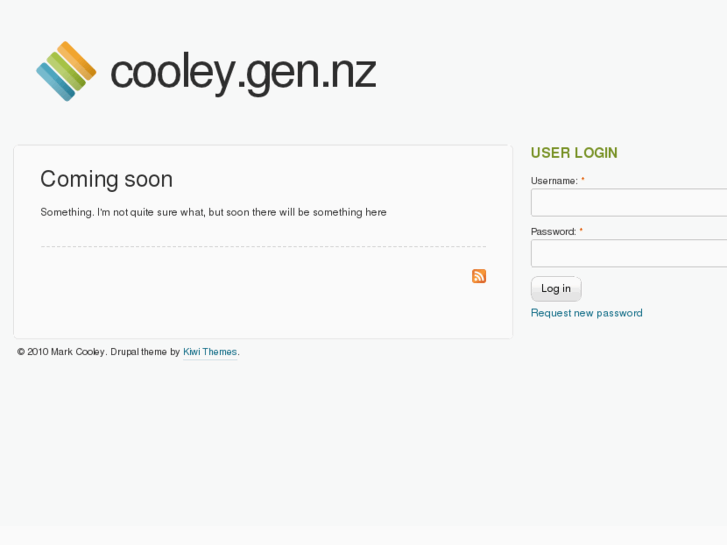Click the red asterisk beside Password

pos(581,231)
